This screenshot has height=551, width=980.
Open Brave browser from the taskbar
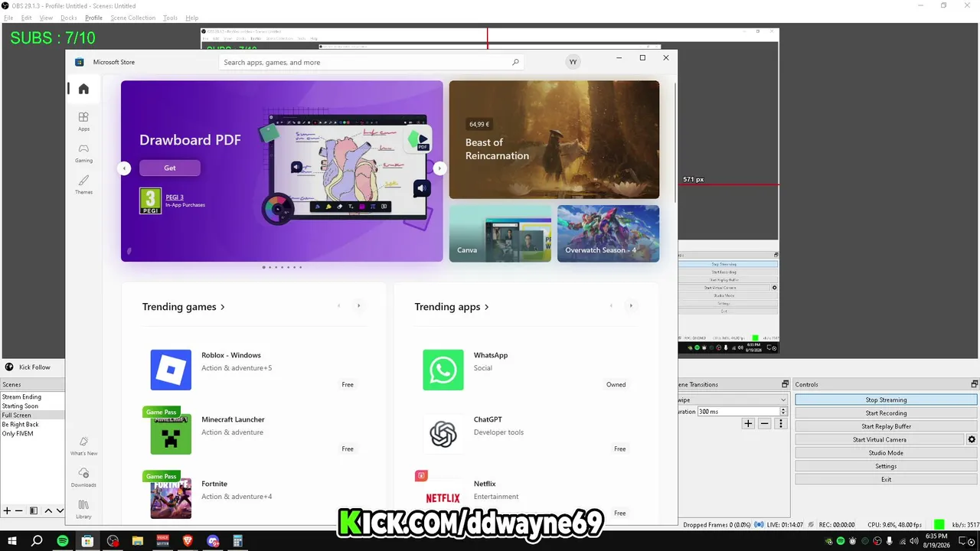click(x=188, y=541)
